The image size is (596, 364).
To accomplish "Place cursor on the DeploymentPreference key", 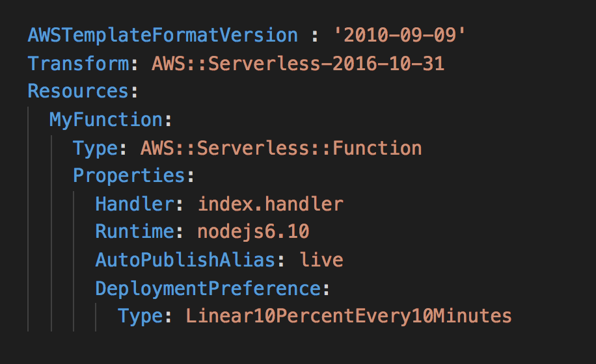I will tap(207, 288).
